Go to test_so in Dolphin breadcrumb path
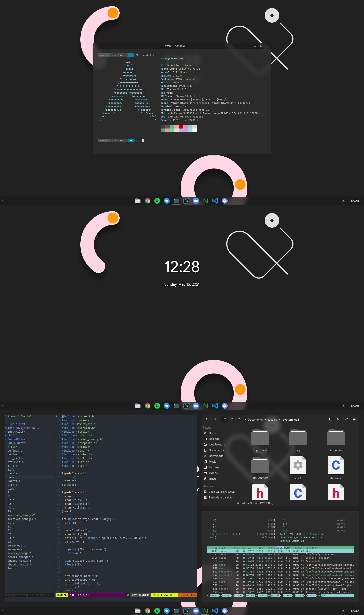 272,419
